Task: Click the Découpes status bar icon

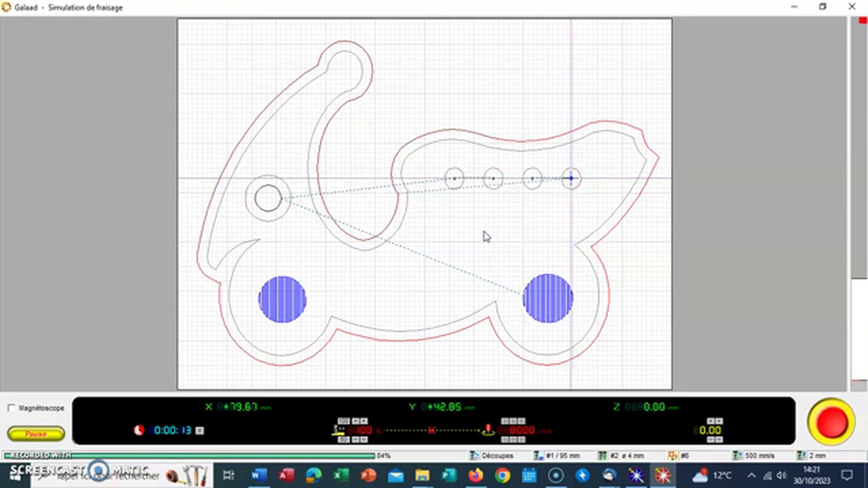Action: click(474, 456)
